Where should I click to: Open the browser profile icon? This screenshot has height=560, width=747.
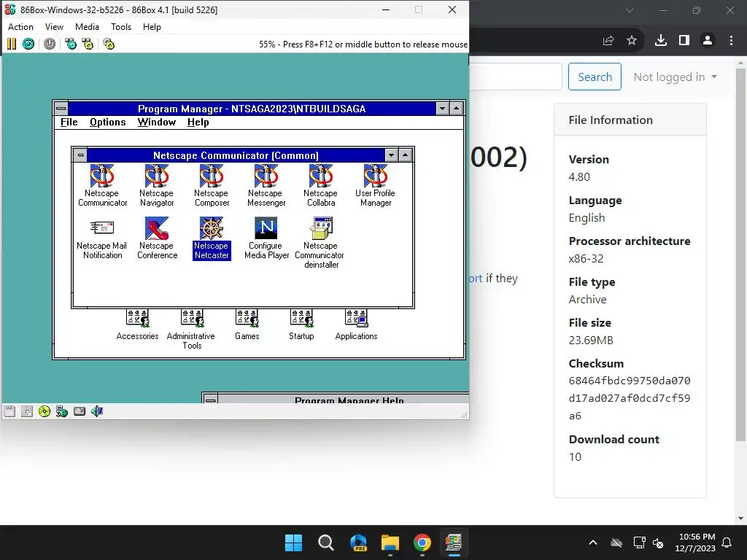(x=708, y=41)
